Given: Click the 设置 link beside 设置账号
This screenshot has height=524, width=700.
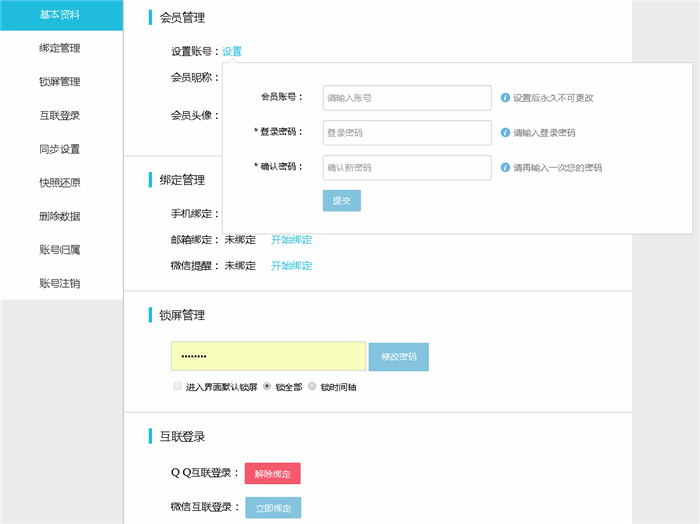Looking at the screenshot, I should [232, 51].
